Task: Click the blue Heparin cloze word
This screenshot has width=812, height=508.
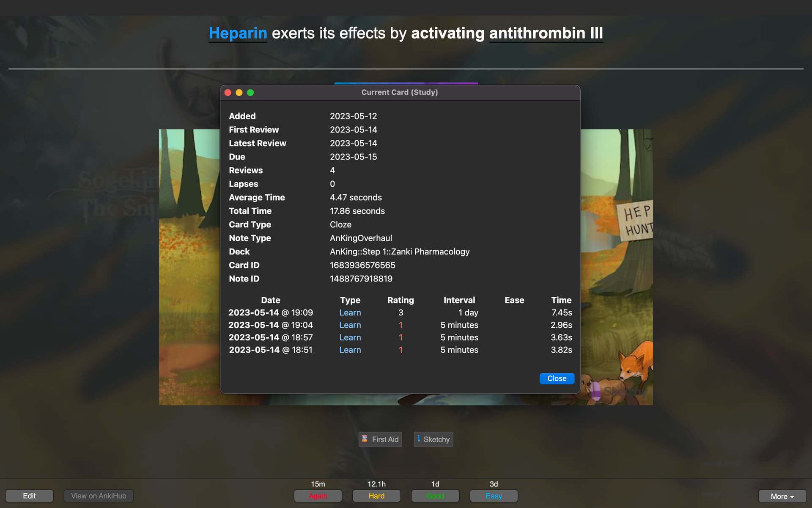Action: (x=238, y=33)
